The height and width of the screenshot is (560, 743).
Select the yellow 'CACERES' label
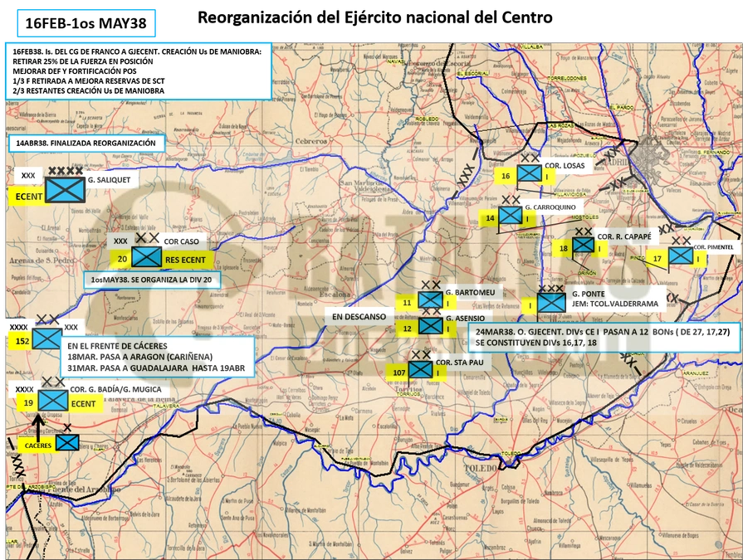(x=38, y=446)
